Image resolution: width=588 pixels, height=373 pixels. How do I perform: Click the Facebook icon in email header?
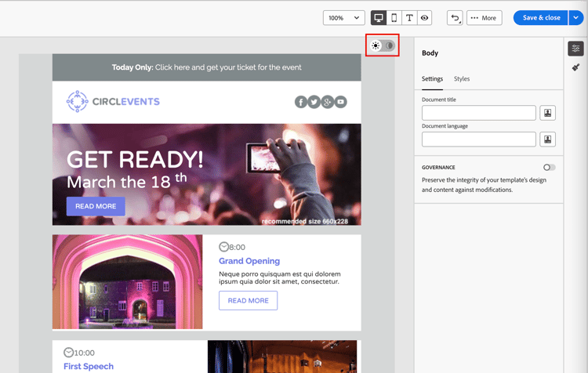point(300,102)
